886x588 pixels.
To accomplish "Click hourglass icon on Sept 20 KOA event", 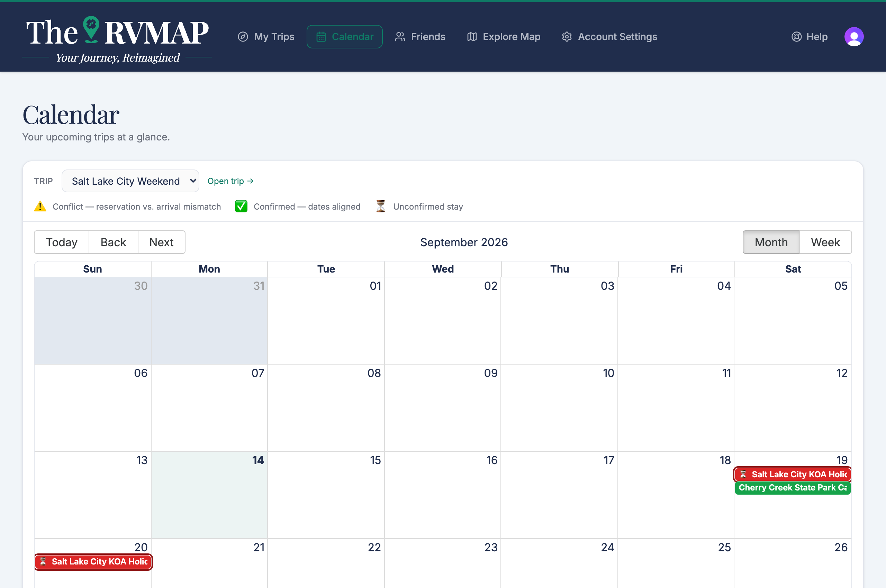I will (x=43, y=561).
